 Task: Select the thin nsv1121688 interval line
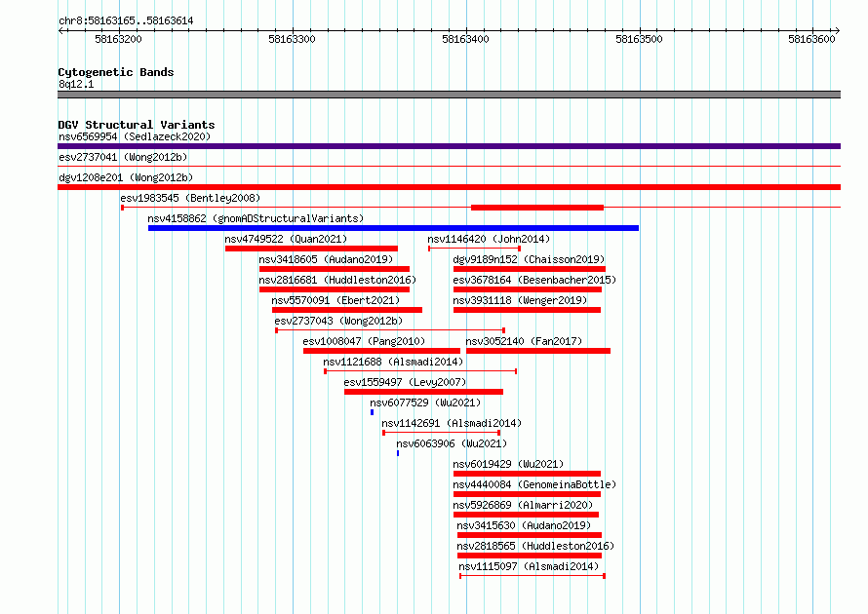point(420,371)
